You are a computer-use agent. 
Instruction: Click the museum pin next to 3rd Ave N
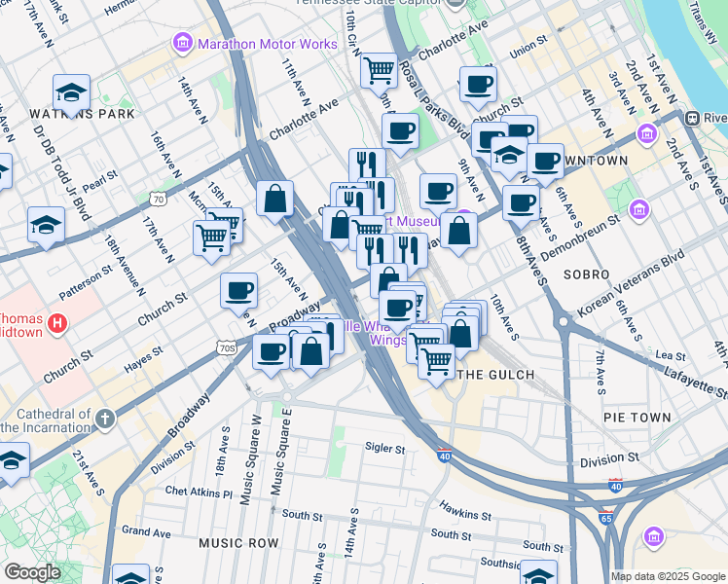coord(646,133)
